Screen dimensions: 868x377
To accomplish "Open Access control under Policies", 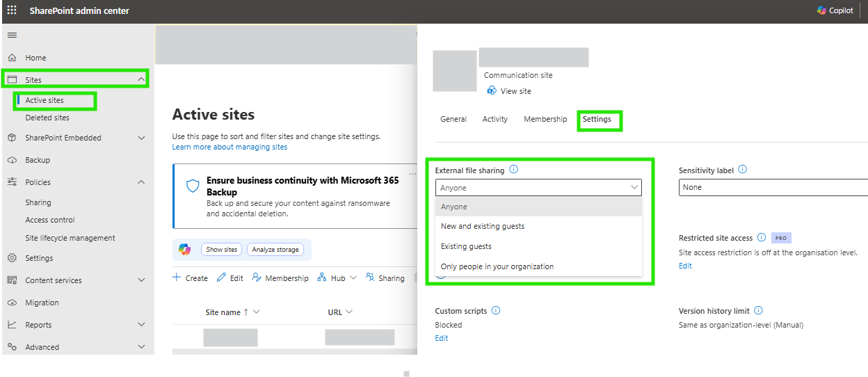I will pos(50,220).
